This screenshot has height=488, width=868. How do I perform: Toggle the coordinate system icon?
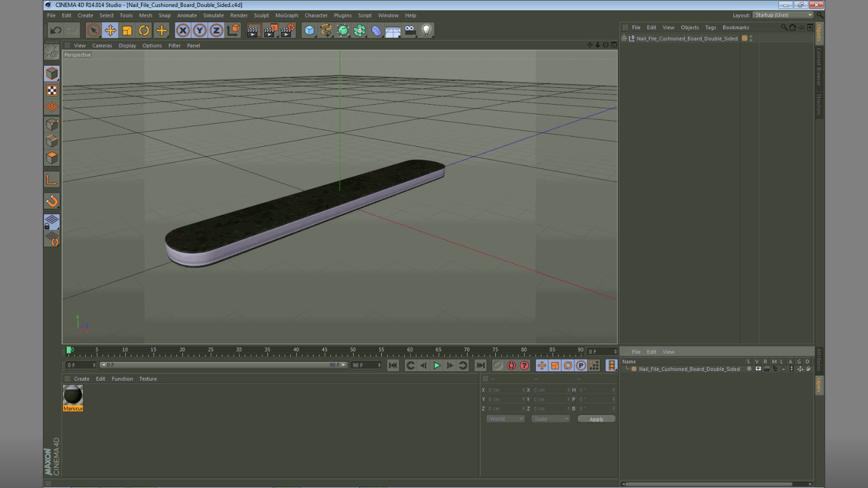(x=233, y=30)
